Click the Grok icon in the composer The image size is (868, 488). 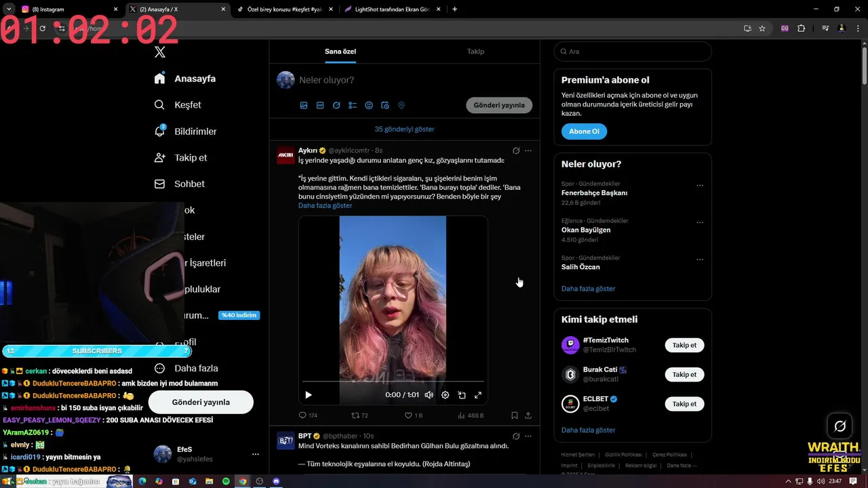(336, 106)
